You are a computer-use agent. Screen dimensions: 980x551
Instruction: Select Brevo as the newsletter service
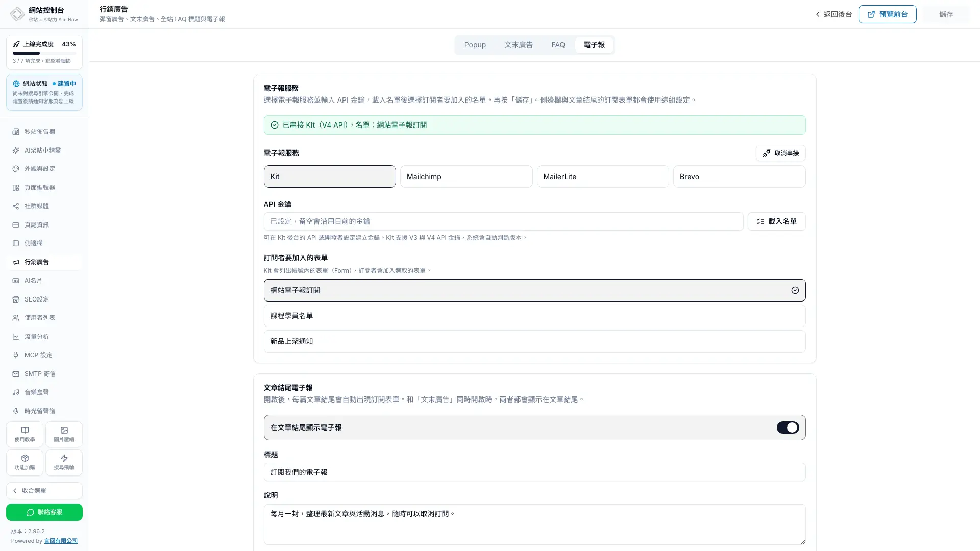point(739,177)
